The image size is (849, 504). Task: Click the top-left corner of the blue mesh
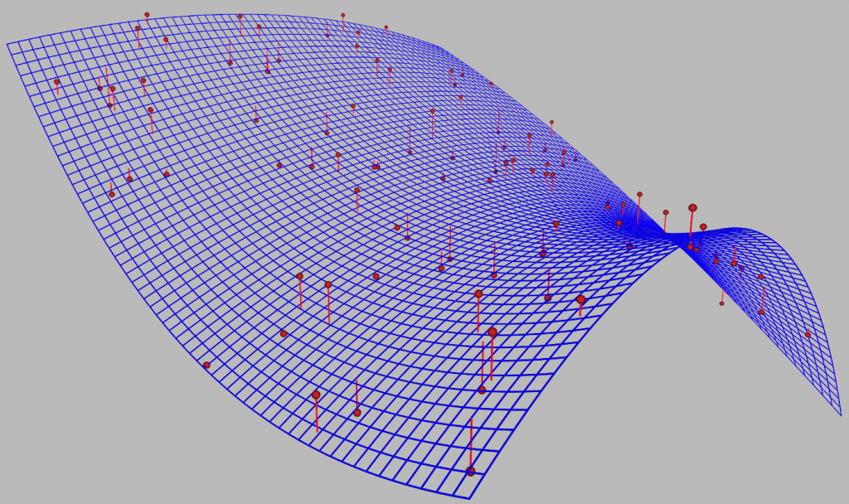point(7,43)
